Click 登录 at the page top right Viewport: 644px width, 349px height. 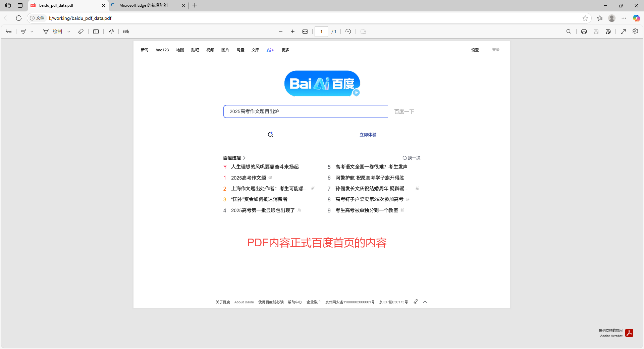[x=496, y=50]
